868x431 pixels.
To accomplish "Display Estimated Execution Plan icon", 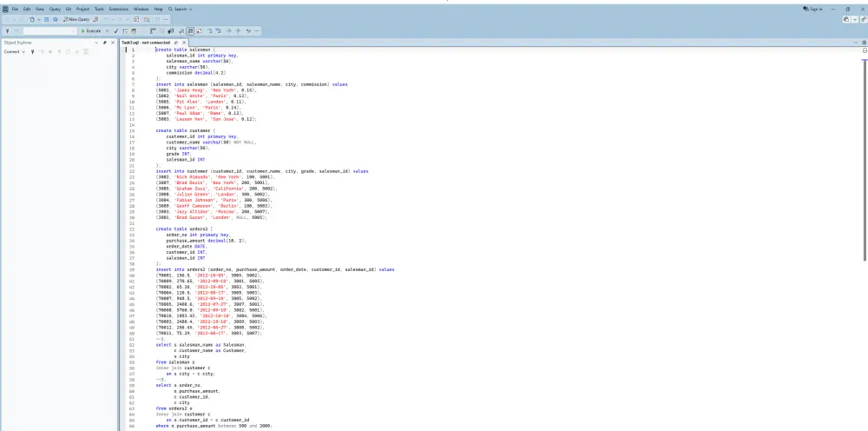I will click(125, 31).
